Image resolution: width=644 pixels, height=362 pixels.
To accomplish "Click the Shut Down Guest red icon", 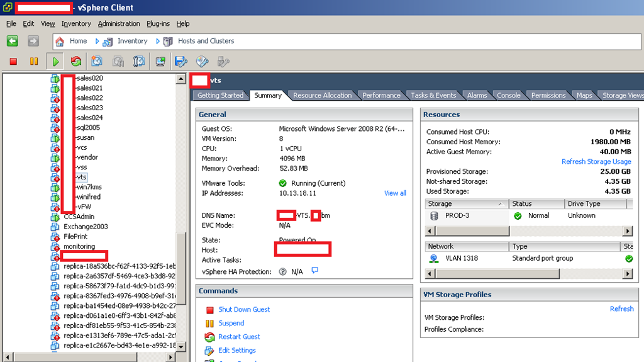I will tap(210, 310).
